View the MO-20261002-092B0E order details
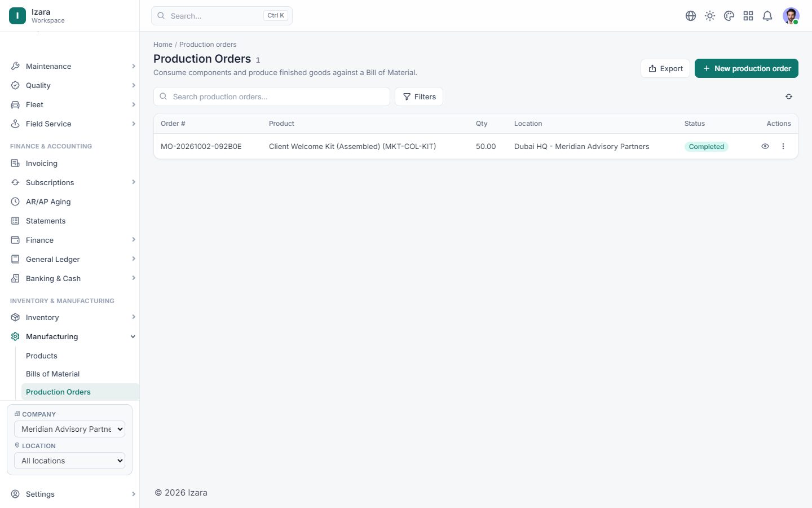 click(x=765, y=146)
